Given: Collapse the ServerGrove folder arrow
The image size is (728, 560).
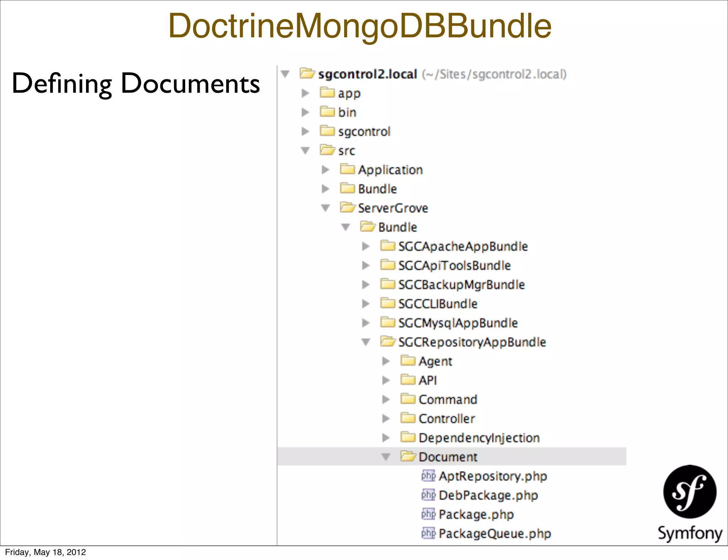Looking at the screenshot, I should (326, 208).
